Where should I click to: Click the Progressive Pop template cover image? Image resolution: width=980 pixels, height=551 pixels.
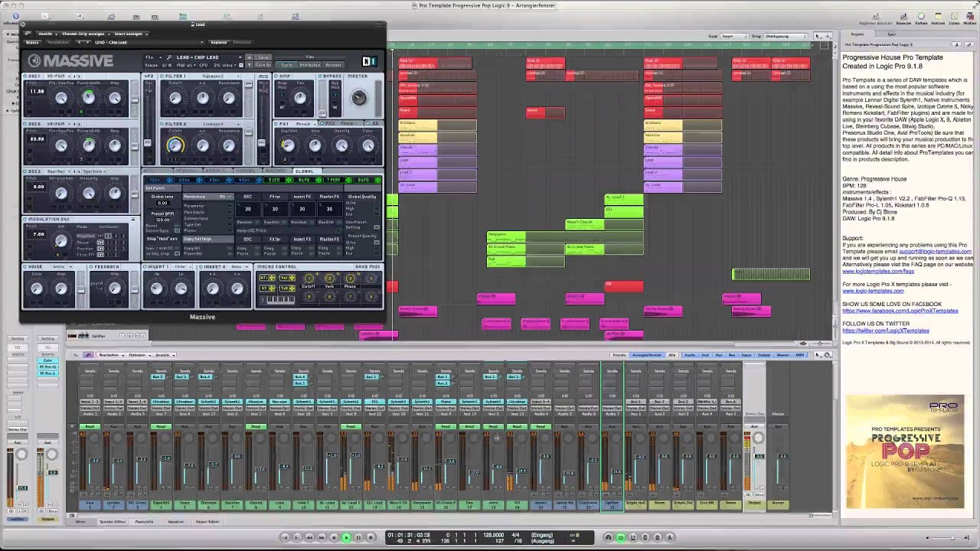point(905,452)
